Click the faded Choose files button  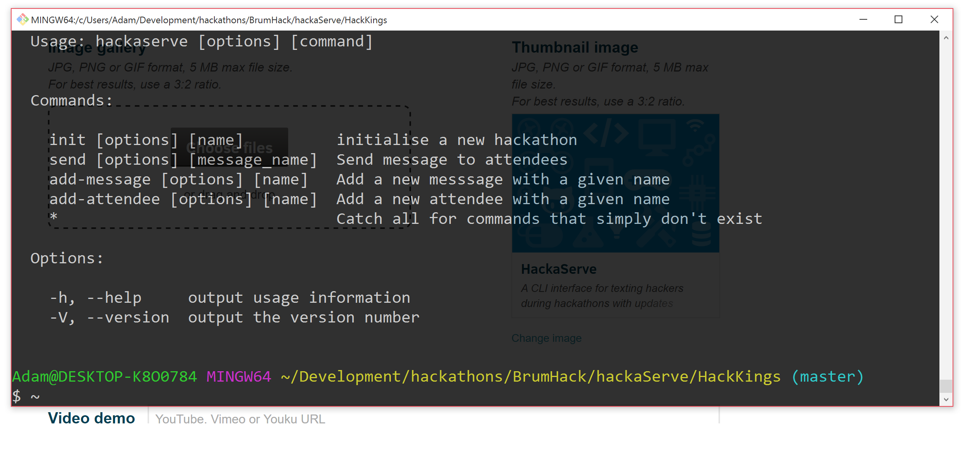pos(229,148)
